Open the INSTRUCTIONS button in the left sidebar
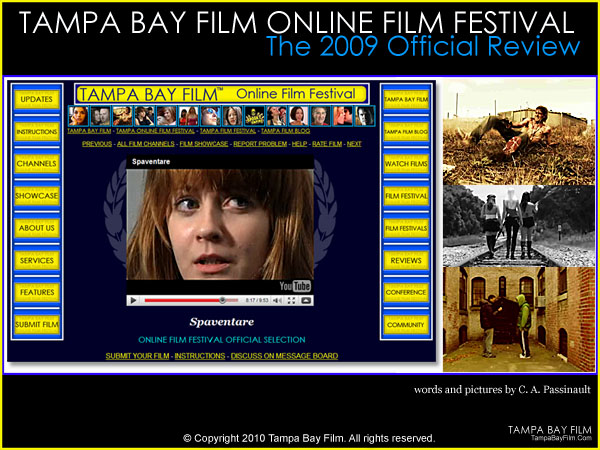600x450 pixels. tap(37, 132)
